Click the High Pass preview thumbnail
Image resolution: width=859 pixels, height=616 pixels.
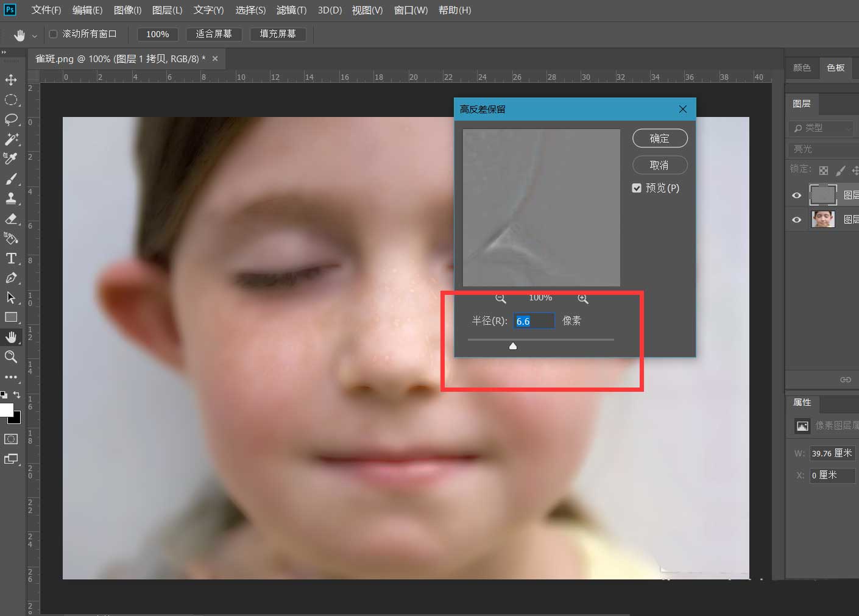(x=542, y=207)
